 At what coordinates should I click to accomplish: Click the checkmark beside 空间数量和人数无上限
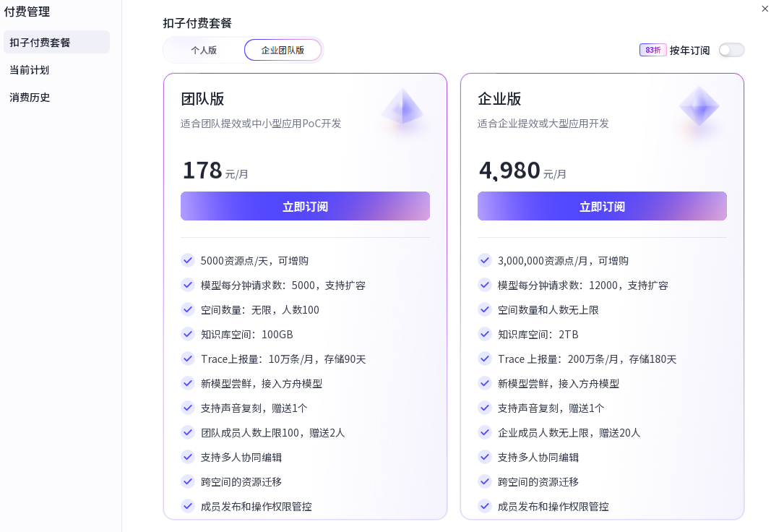coord(485,309)
